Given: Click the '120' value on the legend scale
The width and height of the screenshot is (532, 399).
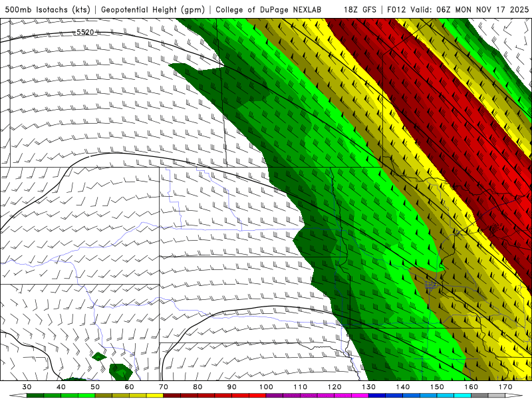Looking at the screenshot, I should 334,387.
